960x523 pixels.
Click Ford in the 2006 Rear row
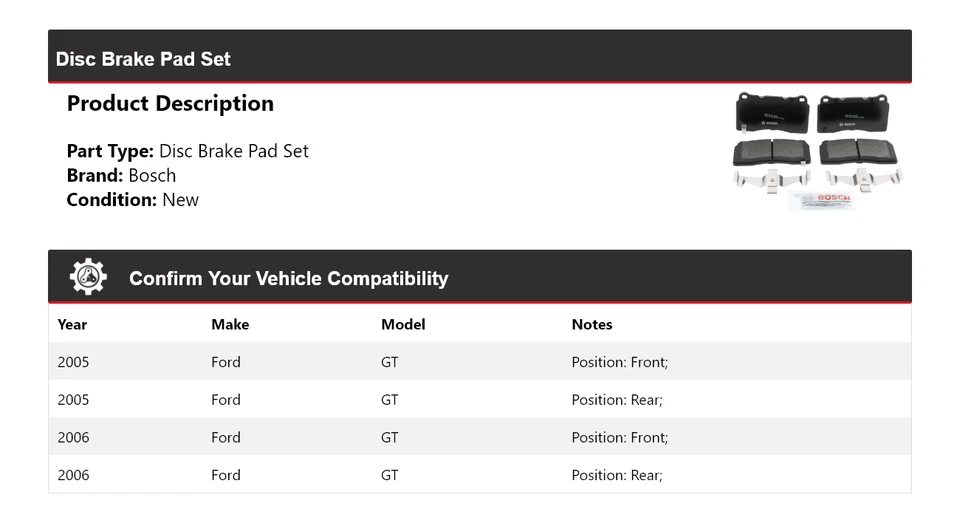pyautogui.click(x=226, y=475)
